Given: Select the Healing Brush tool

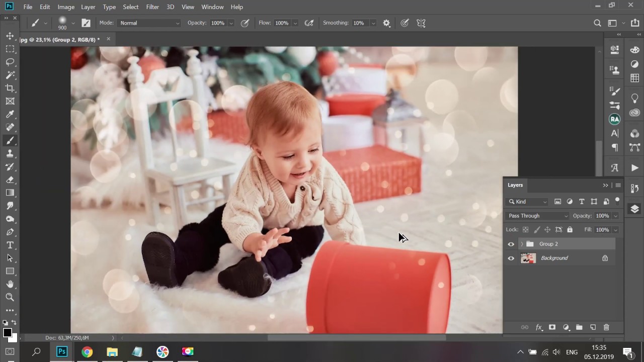Looking at the screenshot, I should click(x=10, y=127).
